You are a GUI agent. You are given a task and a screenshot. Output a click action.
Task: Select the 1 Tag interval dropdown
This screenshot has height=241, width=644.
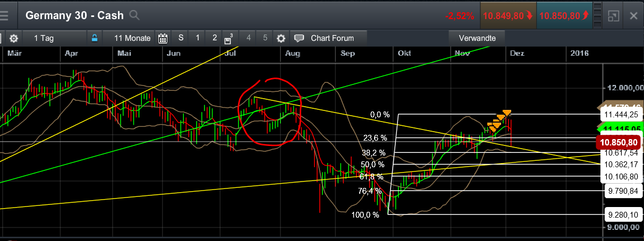tap(54, 38)
